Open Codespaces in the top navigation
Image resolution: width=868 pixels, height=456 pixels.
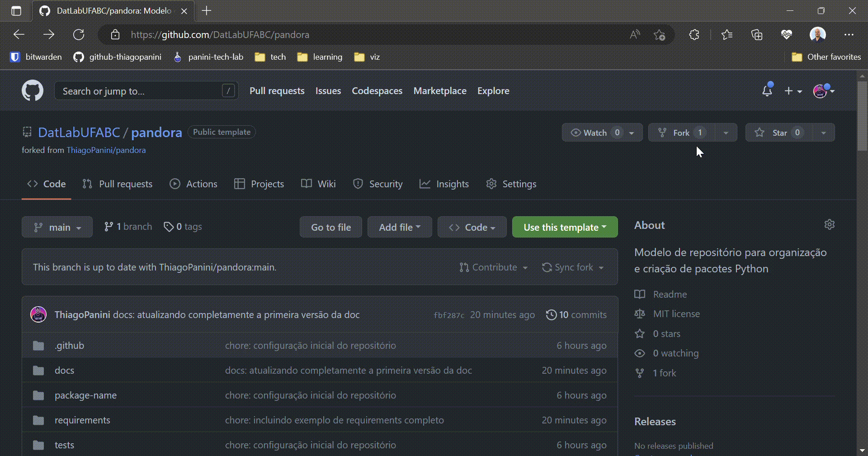[x=377, y=91]
